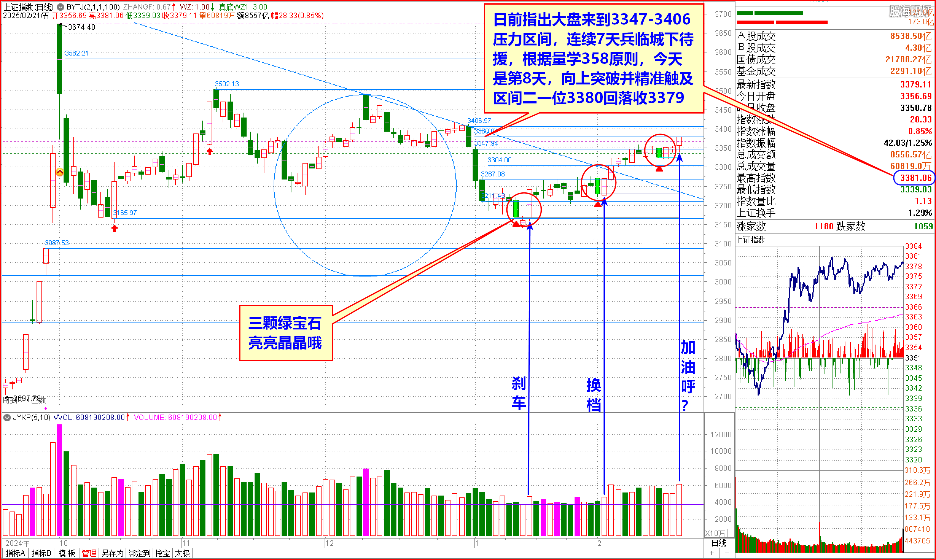Open the BYTJ indicator settings circle icon
This screenshot has height=560, width=936.
(x=60, y=7)
